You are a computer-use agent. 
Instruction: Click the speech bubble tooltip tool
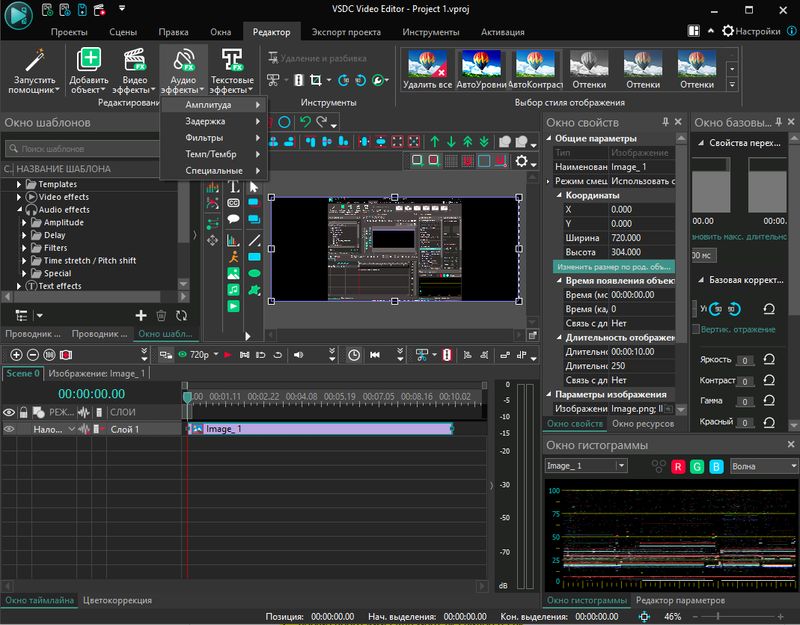pyautogui.click(x=233, y=220)
